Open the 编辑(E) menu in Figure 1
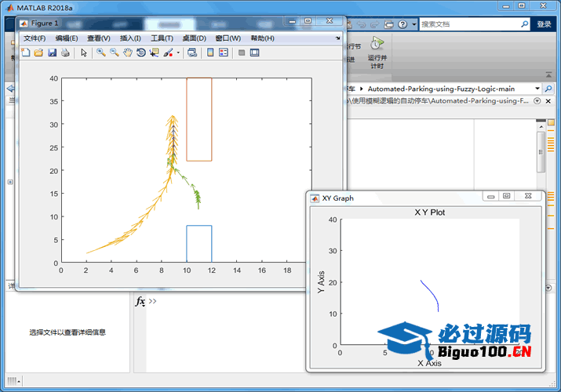 [x=67, y=38]
